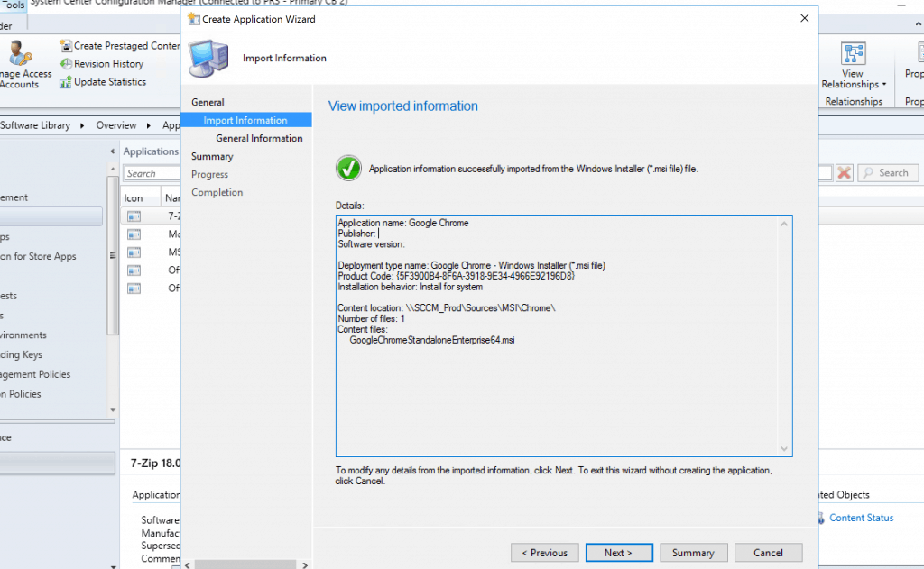Click Software Library in breadcrumb
Image resolution: width=924 pixels, height=569 pixels.
pyautogui.click(x=35, y=125)
